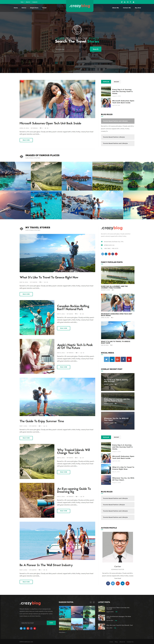This screenshot has width=154, height=644.
Task: Open the airplane wing photo in gallery
Action: point(15,205)
